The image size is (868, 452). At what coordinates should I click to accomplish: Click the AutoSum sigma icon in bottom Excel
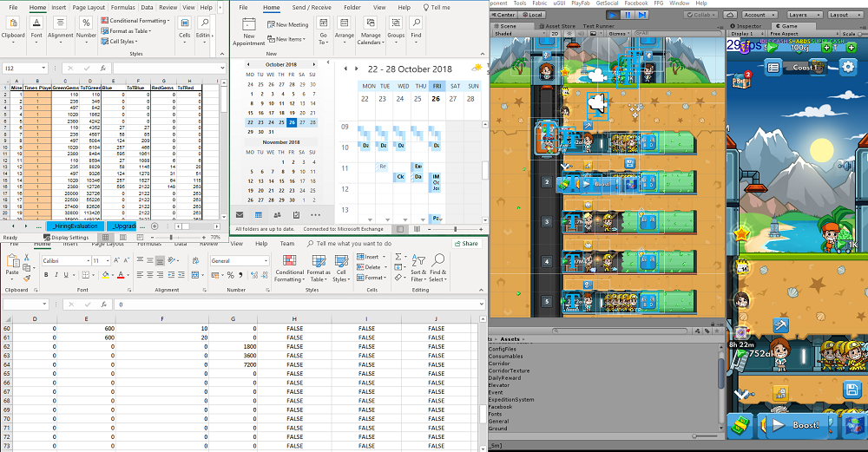pyautogui.click(x=398, y=258)
